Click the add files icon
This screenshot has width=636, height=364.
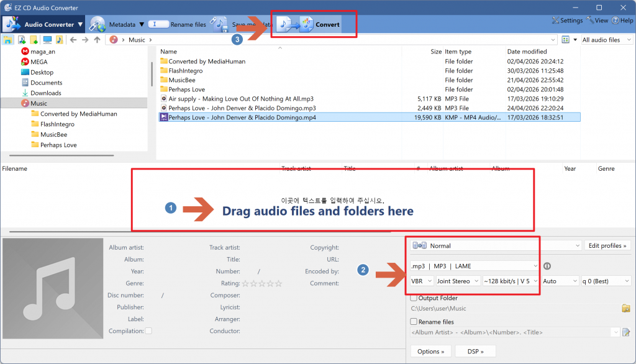(22, 40)
